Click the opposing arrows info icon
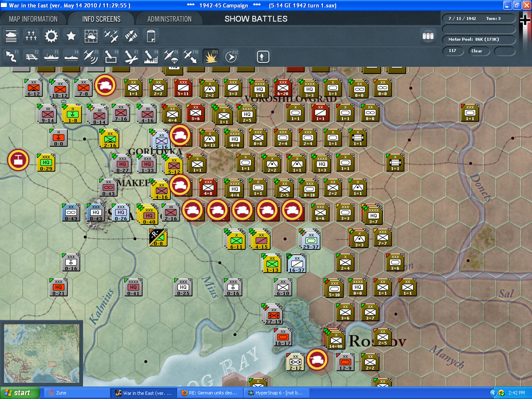The image size is (532, 399). pyautogui.click(x=131, y=36)
